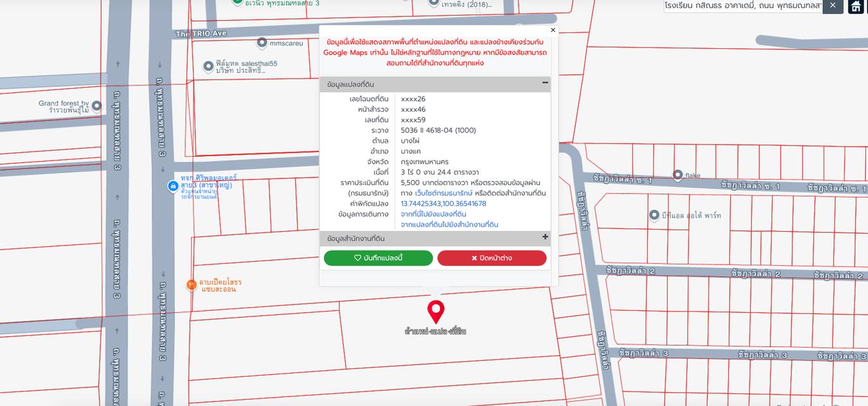
Task: Close the parcel info popup with small X
Action: click(x=553, y=30)
